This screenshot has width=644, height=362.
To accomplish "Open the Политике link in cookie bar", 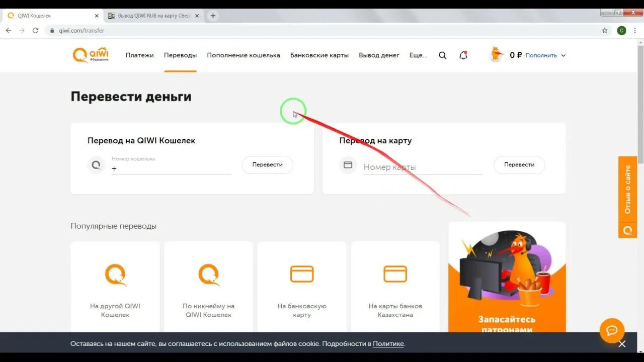I will 388,344.
